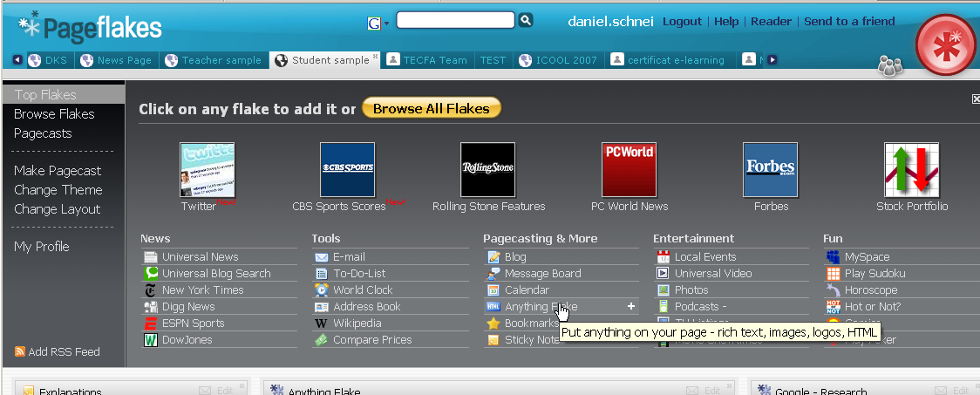The width and height of the screenshot is (980, 395).
Task: Open Pagecasts in the sidebar
Action: [x=43, y=133]
